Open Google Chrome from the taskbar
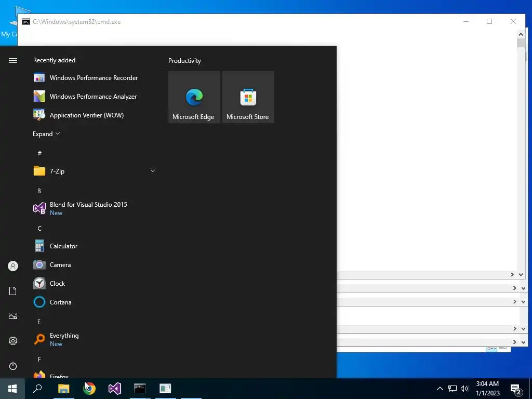This screenshot has width=532, height=399. tap(89, 389)
